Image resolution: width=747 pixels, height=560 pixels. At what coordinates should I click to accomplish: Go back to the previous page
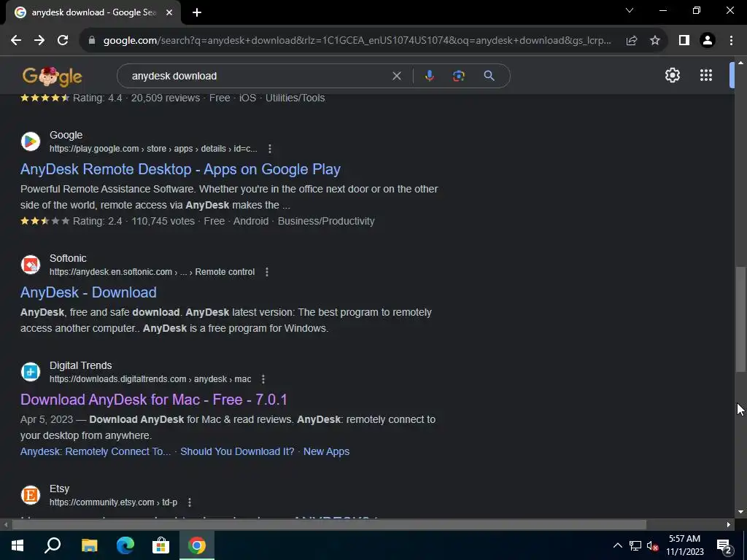(x=16, y=41)
